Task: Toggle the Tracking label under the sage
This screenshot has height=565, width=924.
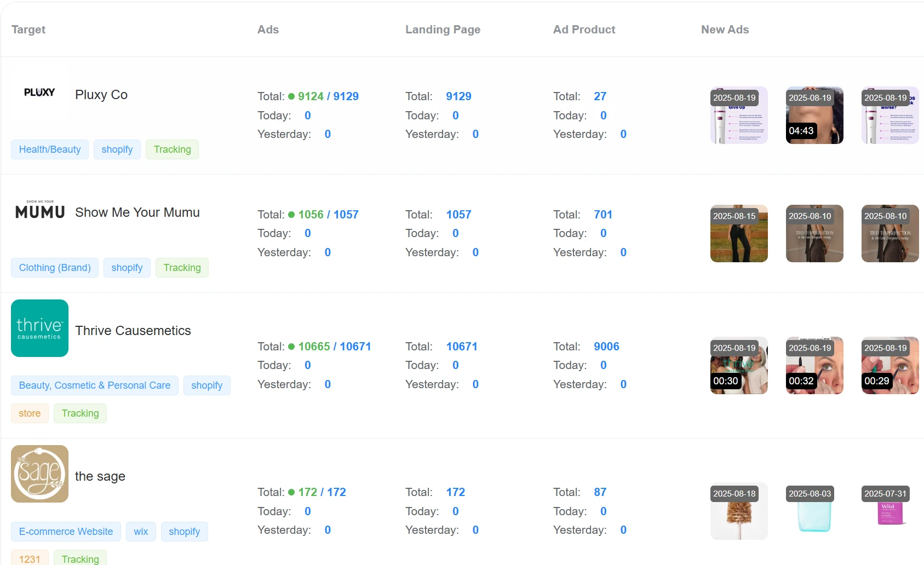Action: click(80, 558)
